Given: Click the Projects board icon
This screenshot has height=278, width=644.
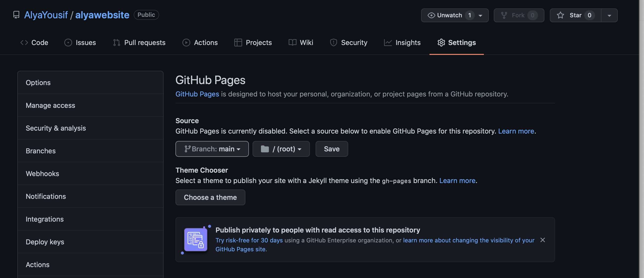Looking at the screenshot, I should point(238,43).
